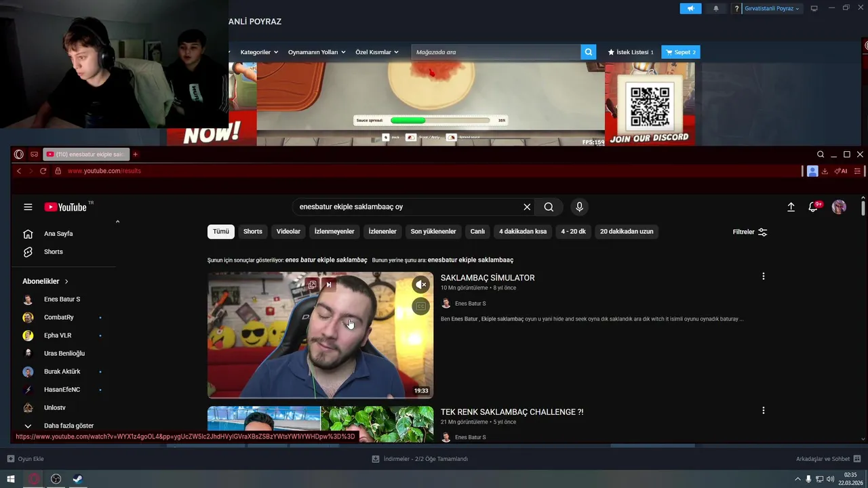Open the Opera menu logo button
868x488 pixels.
coord(19,155)
